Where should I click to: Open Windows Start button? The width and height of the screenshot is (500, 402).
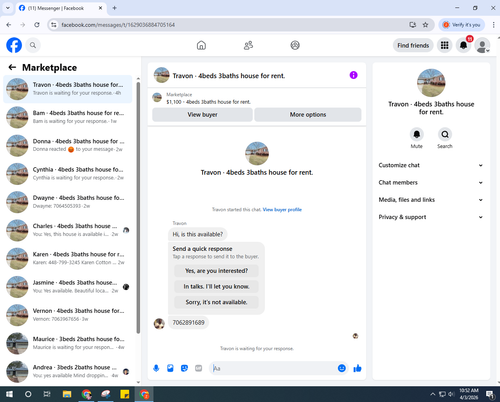(x=9, y=394)
